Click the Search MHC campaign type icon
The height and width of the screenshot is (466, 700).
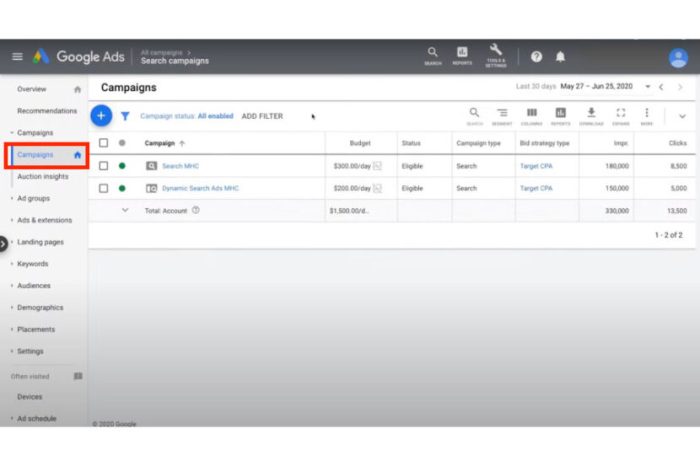151,166
